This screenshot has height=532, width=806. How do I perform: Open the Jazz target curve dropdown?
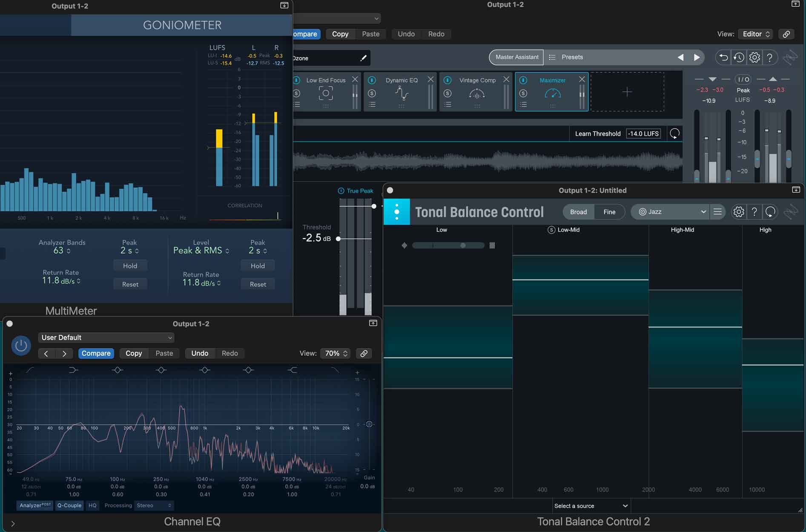671,212
